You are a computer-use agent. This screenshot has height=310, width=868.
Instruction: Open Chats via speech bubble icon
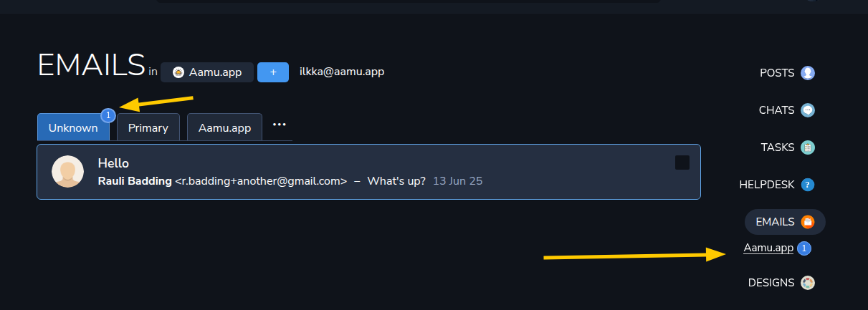pyautogui.click(x=808, y=110)
